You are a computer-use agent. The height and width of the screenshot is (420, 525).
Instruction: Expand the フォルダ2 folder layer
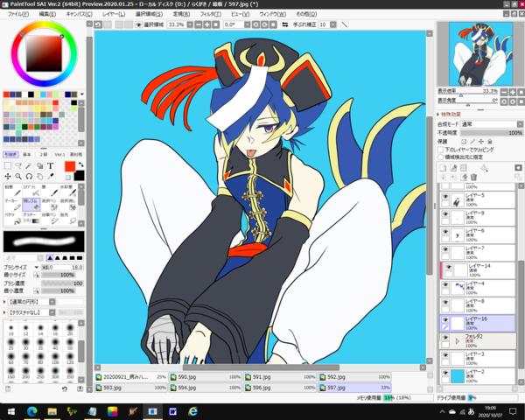tap(458, 341)
